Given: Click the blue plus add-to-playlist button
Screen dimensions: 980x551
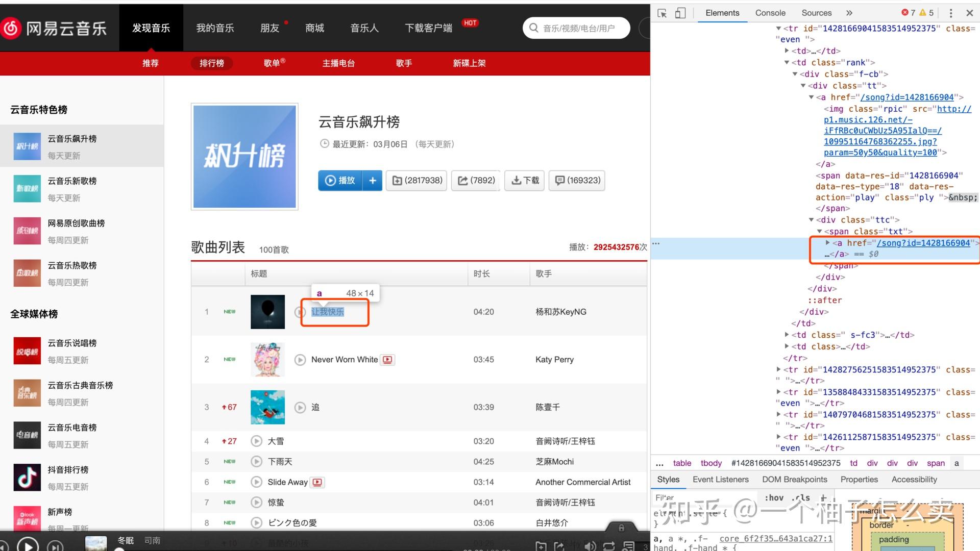Looking at the screenshot, I should tap(373, 181).
